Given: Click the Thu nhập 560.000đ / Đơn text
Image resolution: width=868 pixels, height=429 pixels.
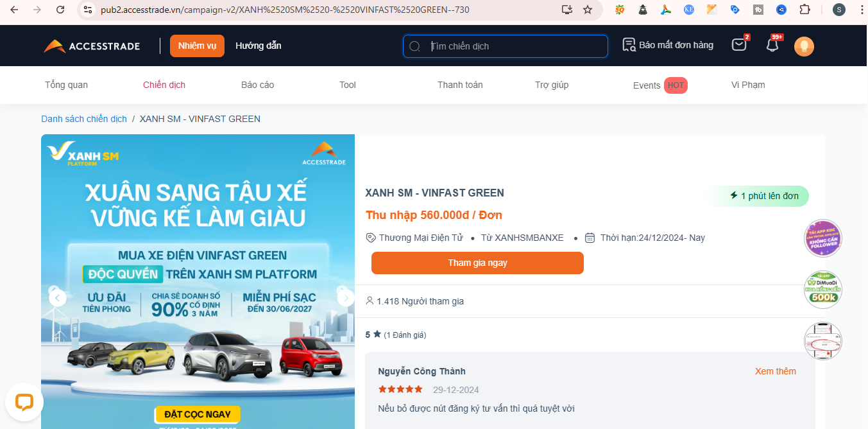Looking at the screenshot, I should (434, 215).
